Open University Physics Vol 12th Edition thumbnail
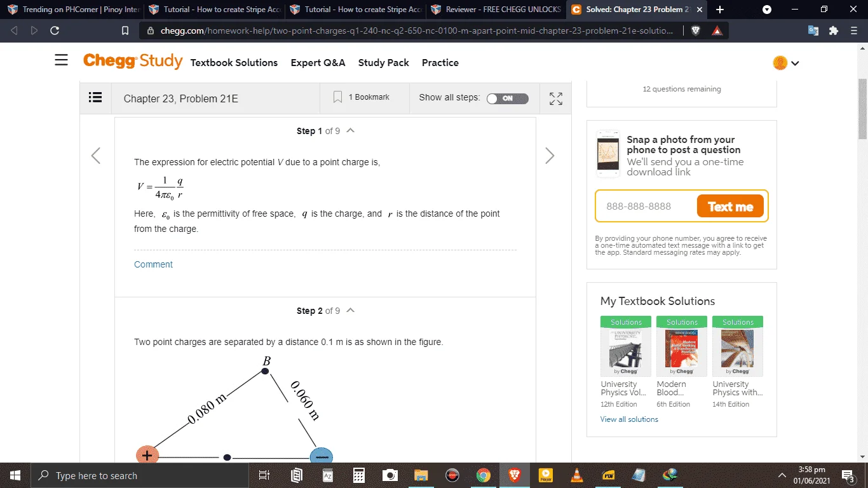 [626, 346]
